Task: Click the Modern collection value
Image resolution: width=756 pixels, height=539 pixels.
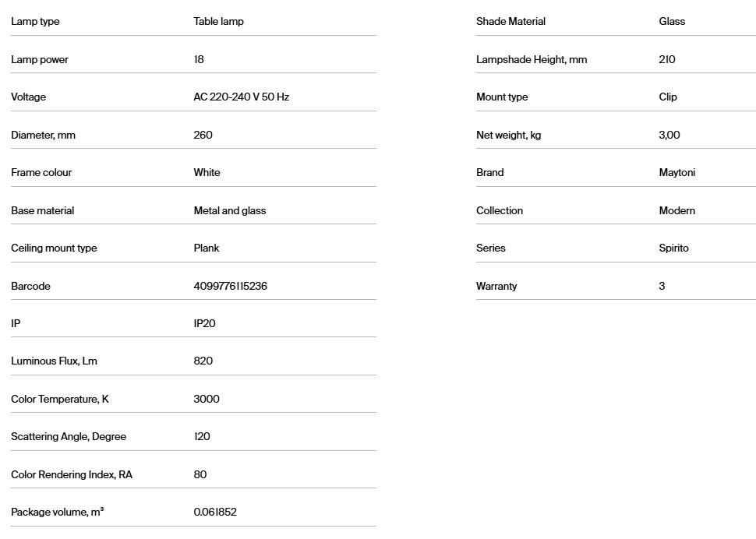Action: point(677,211)
